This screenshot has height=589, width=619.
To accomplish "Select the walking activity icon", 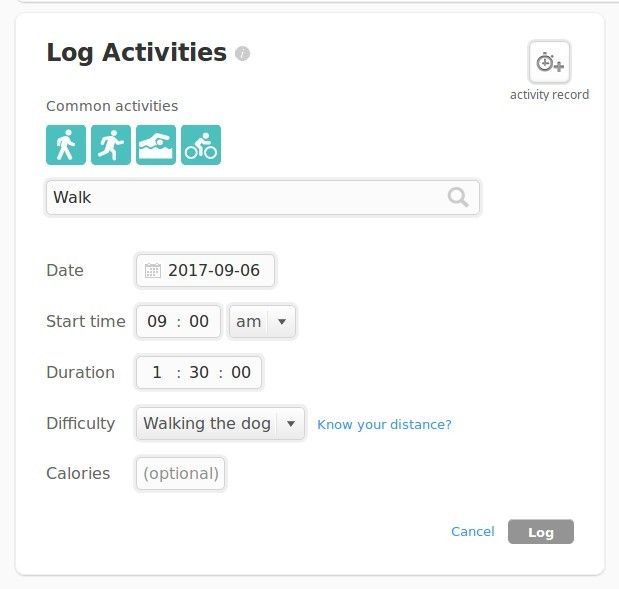I will click(66, 145).
